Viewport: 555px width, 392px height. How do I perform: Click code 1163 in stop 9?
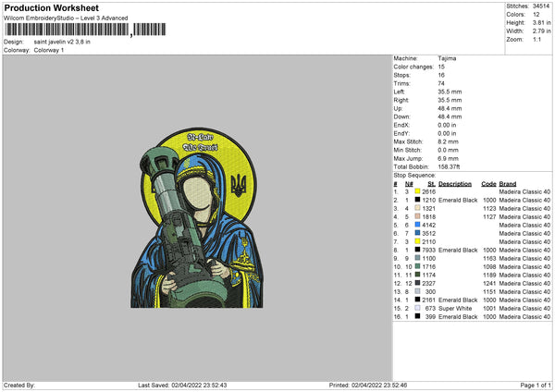[x=489, y=258]
